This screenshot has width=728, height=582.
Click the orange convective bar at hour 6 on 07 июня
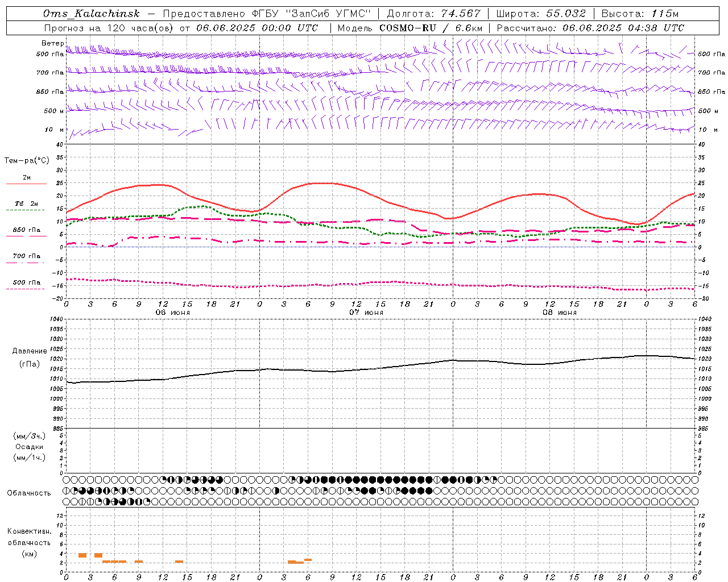pyautogui.click(x=308, y=560)
